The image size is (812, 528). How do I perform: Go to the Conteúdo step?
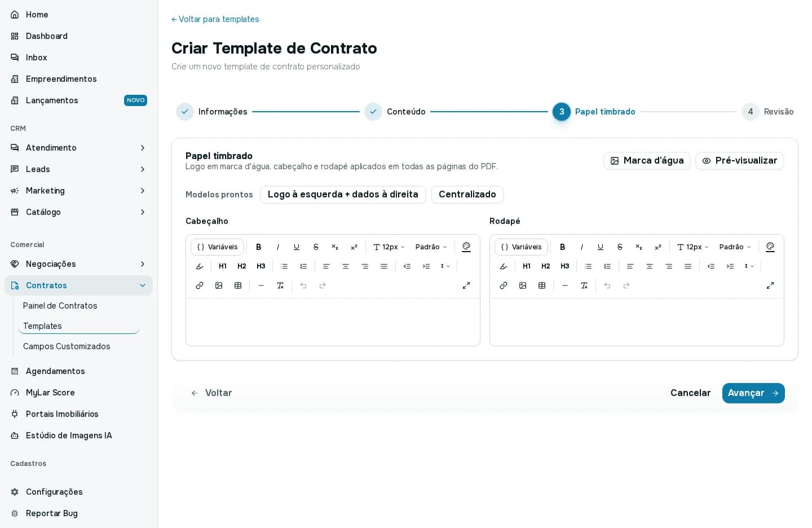[x=395, y=112]
